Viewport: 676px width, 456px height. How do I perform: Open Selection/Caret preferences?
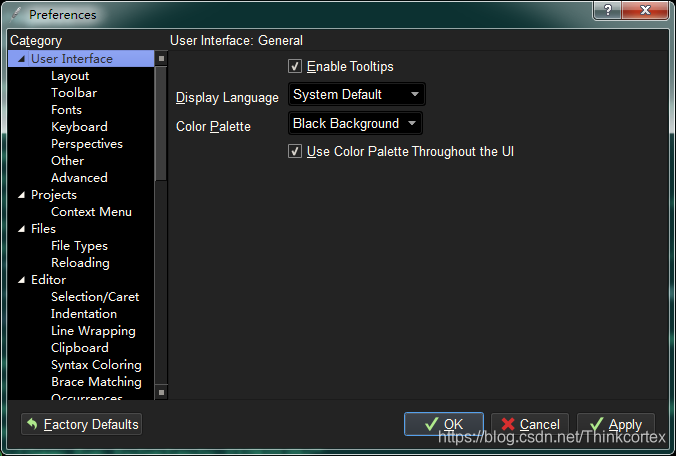click(x=95, y=297)
